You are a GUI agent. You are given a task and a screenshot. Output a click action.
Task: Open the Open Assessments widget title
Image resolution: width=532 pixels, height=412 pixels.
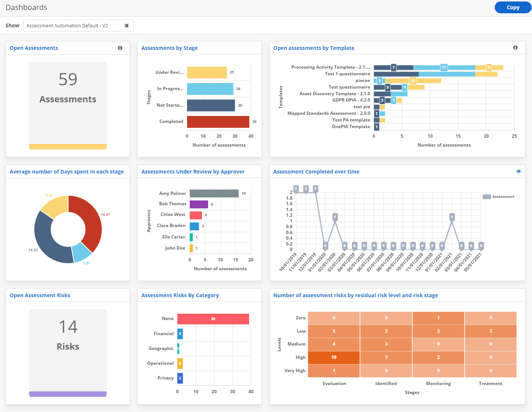pyautogui.click(x=34, y=48)
